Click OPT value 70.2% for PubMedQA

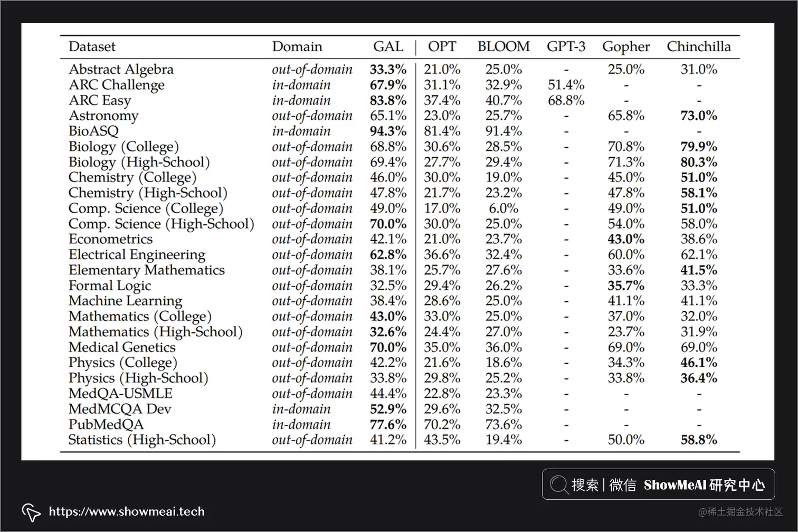[442, 424]
